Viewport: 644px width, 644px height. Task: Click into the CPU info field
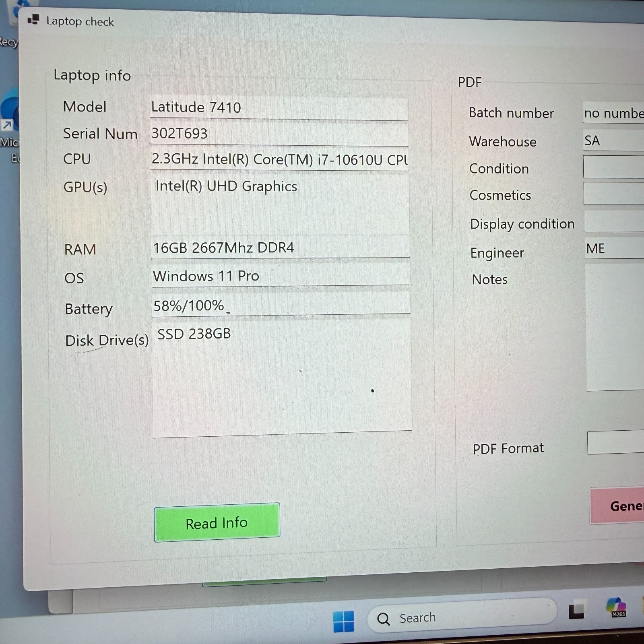(x=280, y=159)
